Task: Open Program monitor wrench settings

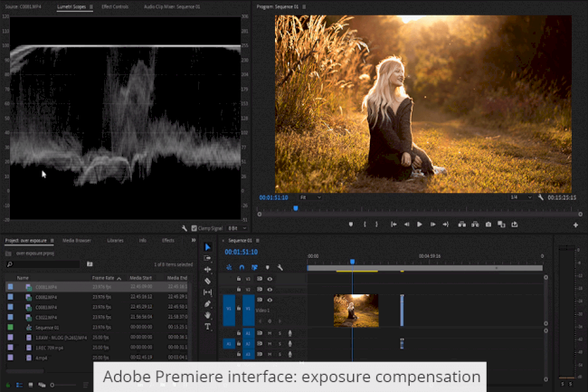Action: point(540,197)
